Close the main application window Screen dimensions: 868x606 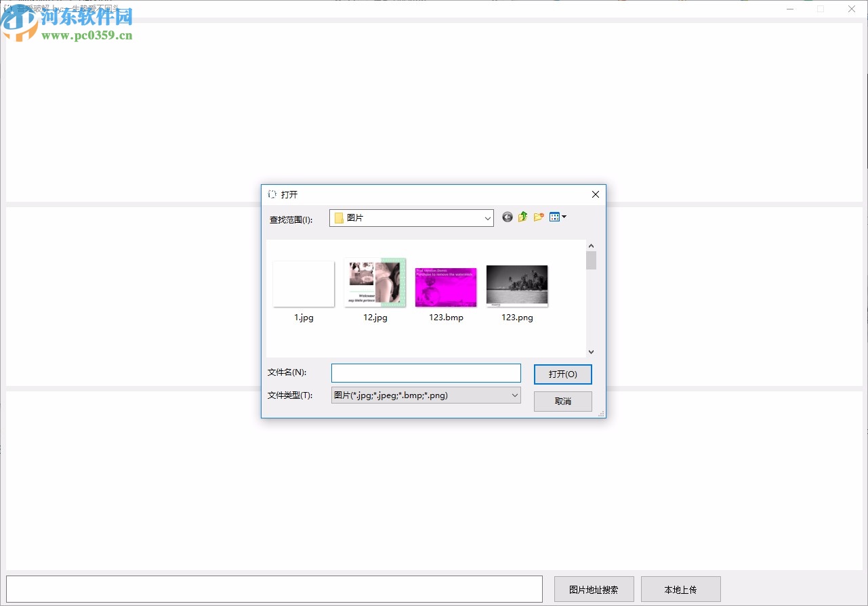pos(852,9)
